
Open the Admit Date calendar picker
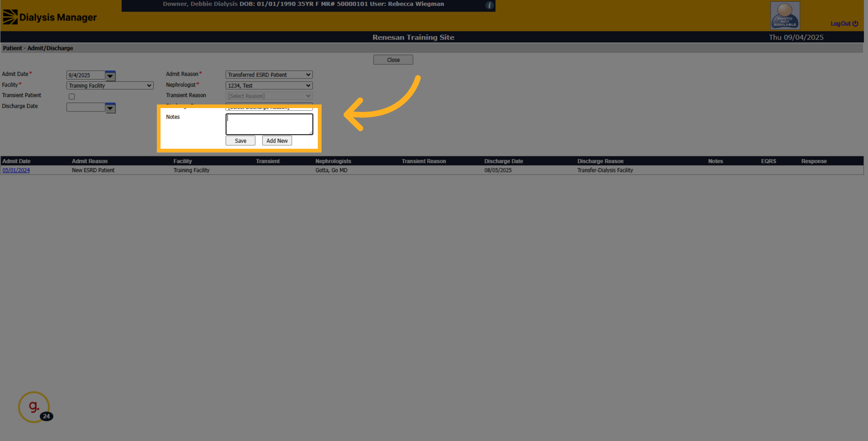[110, 76]
